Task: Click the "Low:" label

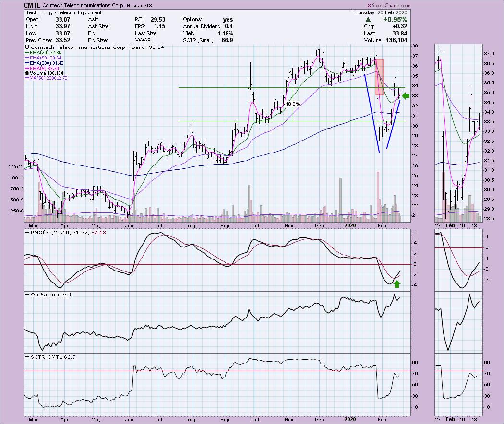Action: [x=32, y=34]
